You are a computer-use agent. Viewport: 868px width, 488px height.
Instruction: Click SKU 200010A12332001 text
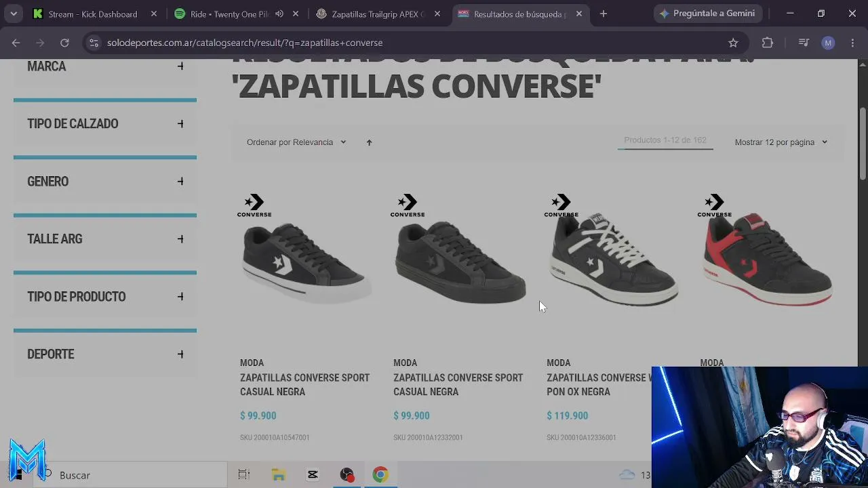tap(428, 438)
